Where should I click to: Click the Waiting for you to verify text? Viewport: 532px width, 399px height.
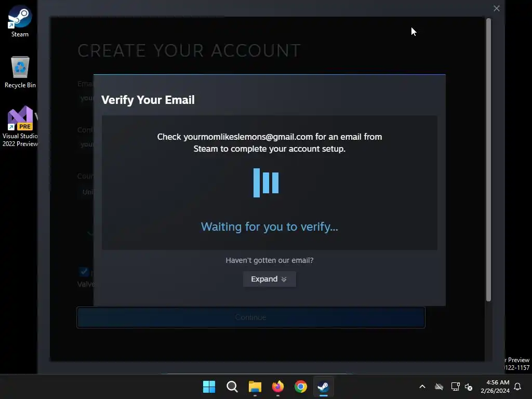pos(270,227)
